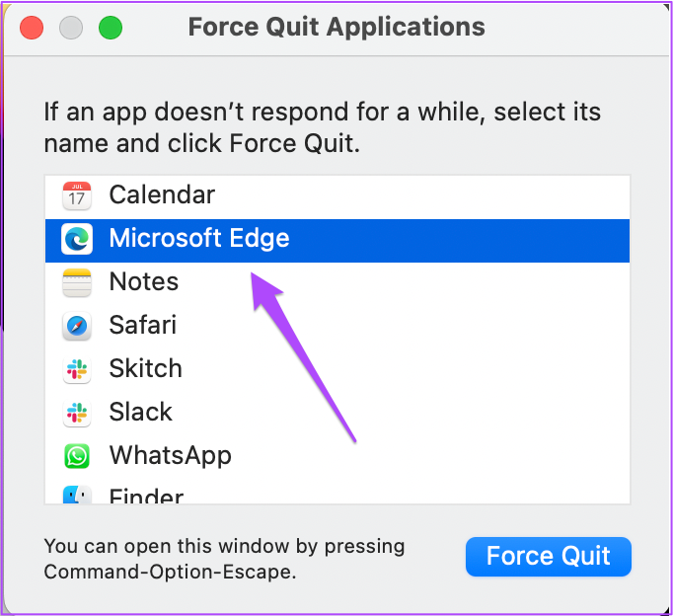
Task: Click the Calendar app icon
Action: [77, 195]
